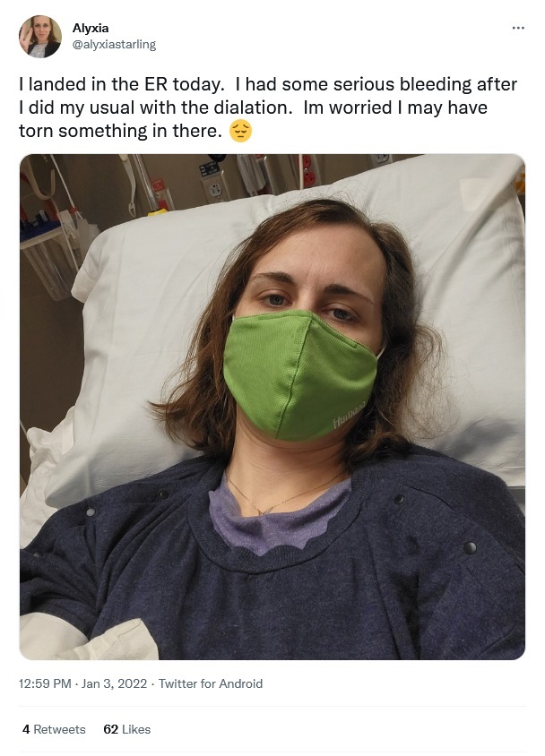Click the 12:59 PM timestamp
The height and width of the screenshot is (756, 545).
pyautogui.click(x=45, y=683)
